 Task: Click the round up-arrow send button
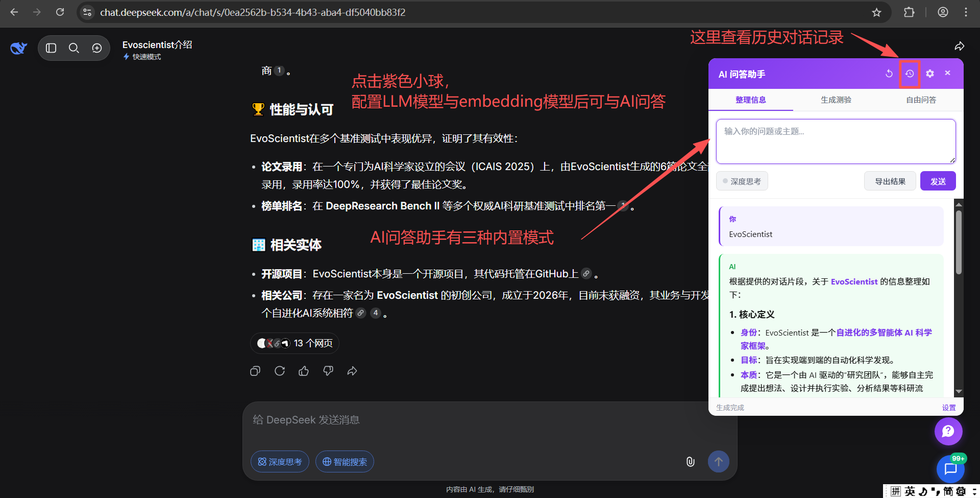tap(719, 462)
